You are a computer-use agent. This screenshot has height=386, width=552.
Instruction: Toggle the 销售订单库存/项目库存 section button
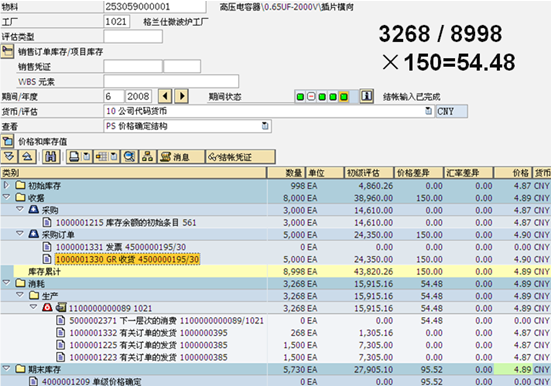pos(7,52)
